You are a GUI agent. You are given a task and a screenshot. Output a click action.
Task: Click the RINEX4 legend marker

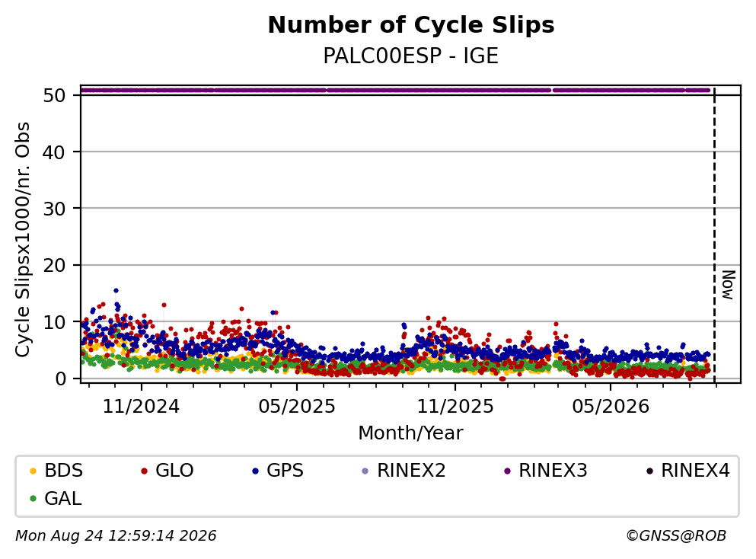[649, 471]
